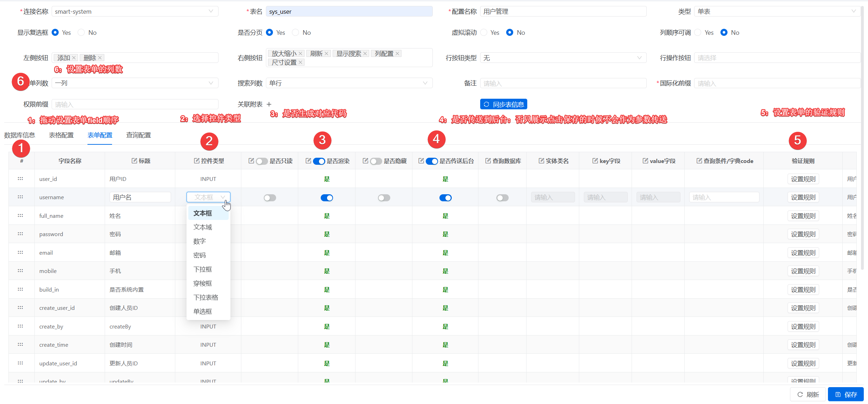Remove the 尺寸设置 tag from 右侧按钮
Image resolution: width=868 pixels, height=404 pixels.
[300, 62]
